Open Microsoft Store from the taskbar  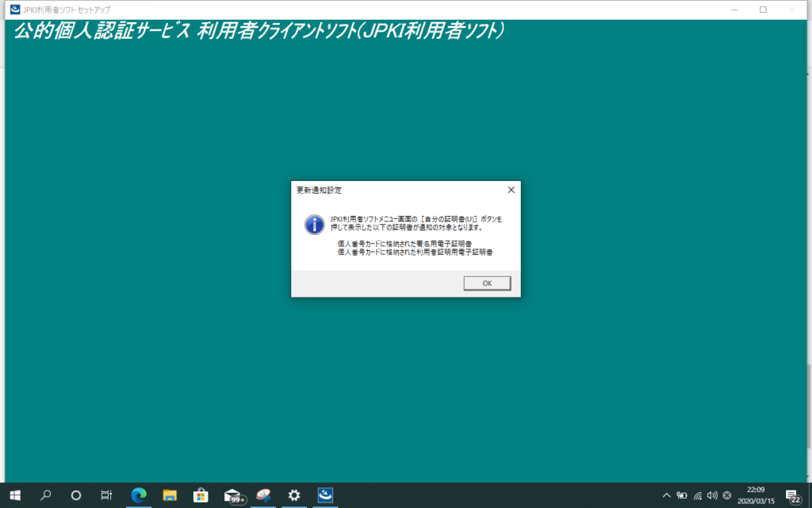(201, 495)
